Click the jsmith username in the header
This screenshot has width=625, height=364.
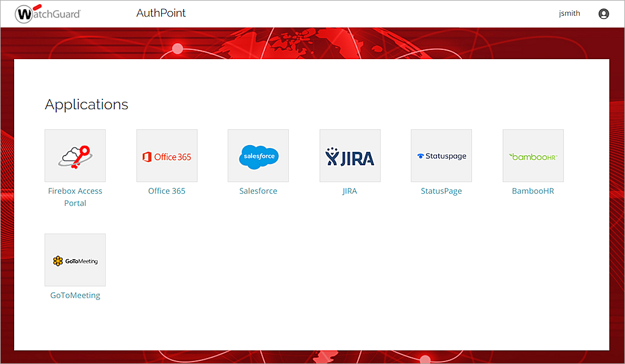pos(569,13)
